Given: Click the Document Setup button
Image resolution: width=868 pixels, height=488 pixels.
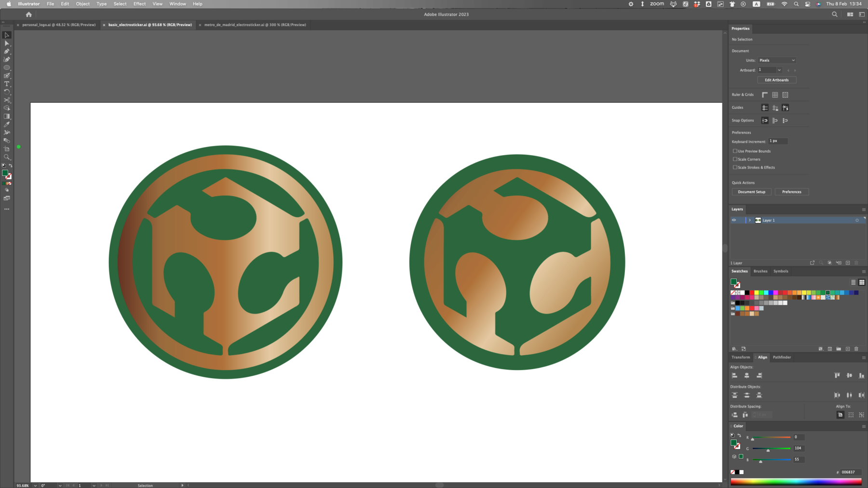Looking at the screenshot, I should (751, 192).
